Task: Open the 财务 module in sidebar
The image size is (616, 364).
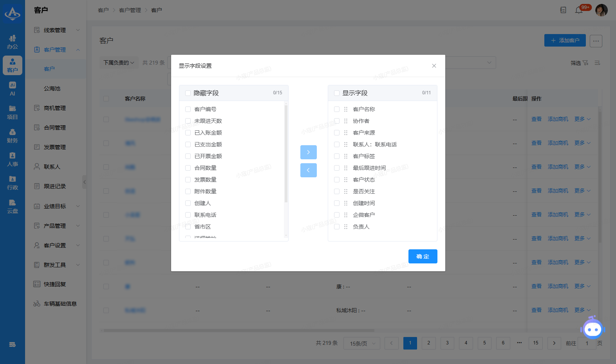Action: (x=13, y=136)
